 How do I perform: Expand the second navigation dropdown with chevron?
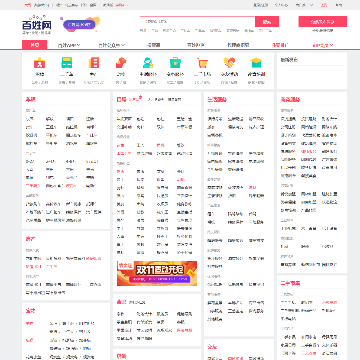(69, 45)
